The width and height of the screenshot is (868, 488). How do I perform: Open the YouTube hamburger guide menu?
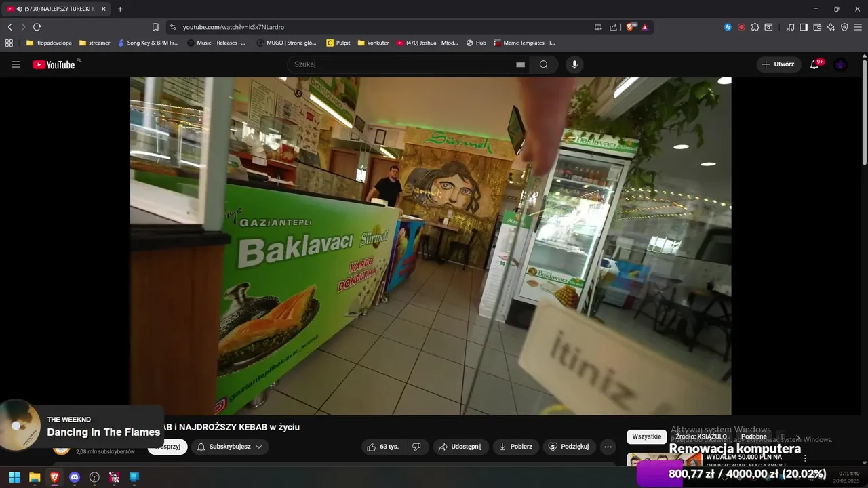pyautogui.click(x=16, y=64)
